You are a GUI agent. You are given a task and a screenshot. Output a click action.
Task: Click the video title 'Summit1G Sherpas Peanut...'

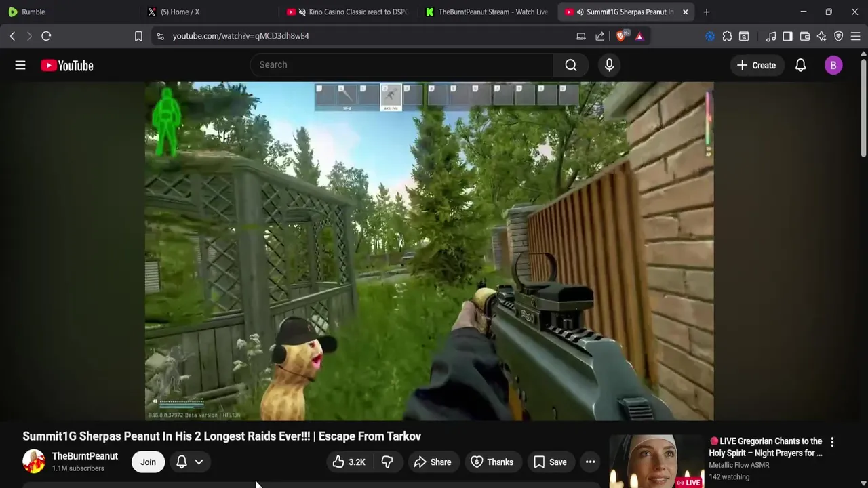(222, 436)
